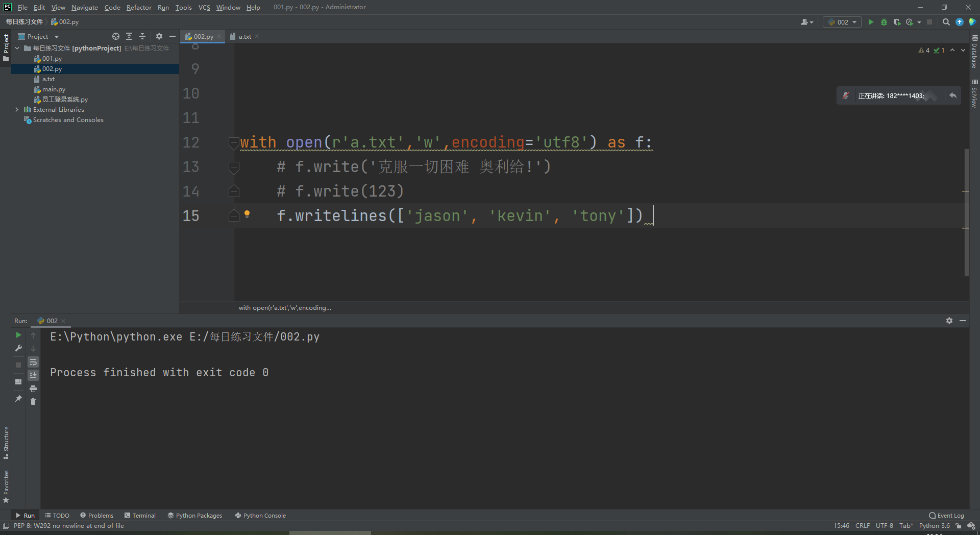Image resolution: width=980 pixels, height=535 pixels.
Task: Close the a.txt editor tab
Action: click(x=257, y=36)
